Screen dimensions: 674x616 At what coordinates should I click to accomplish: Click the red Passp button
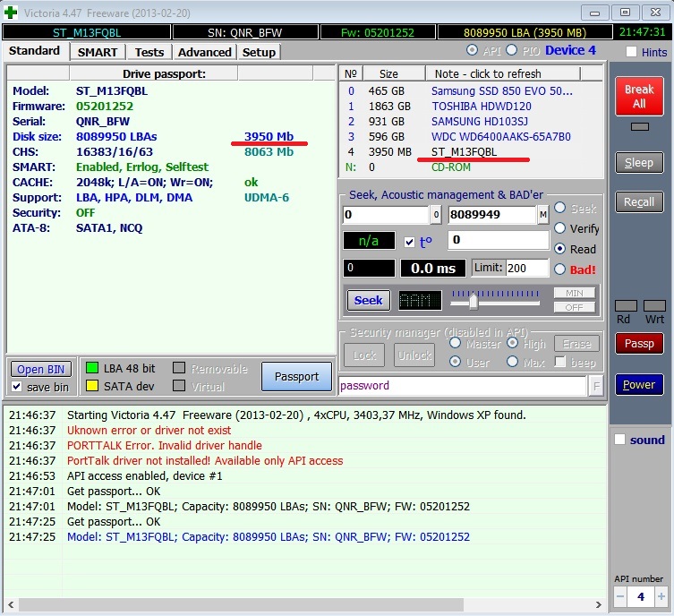pos(639,344)
